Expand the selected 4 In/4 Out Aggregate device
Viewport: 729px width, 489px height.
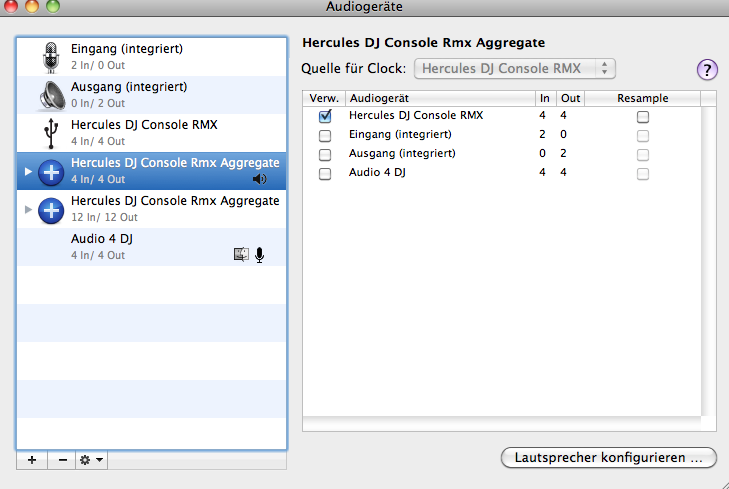28,172
